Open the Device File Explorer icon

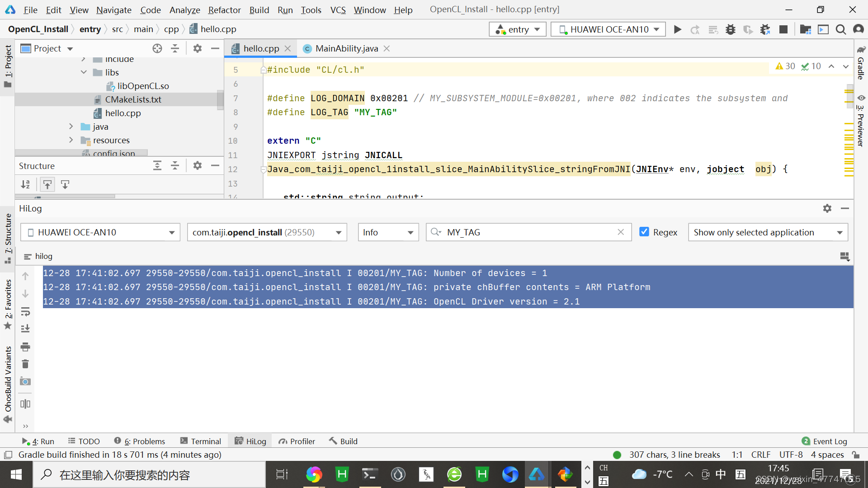(x=806, y=29)
